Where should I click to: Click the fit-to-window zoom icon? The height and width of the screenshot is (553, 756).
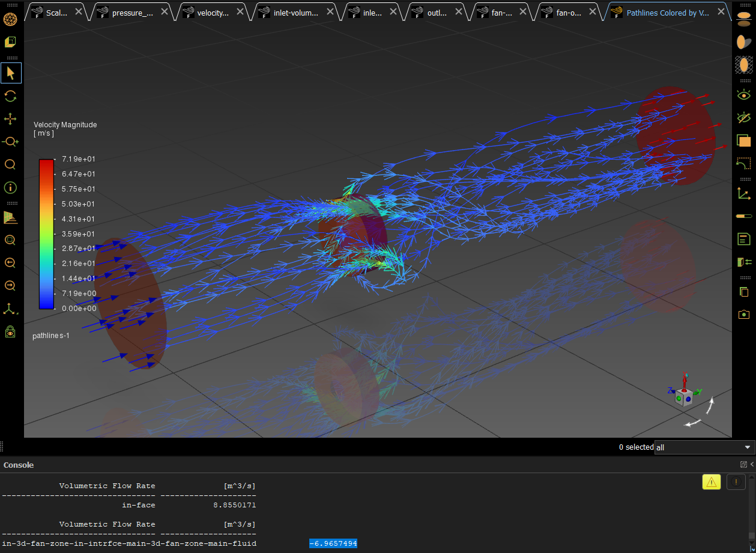coord(10,240)
